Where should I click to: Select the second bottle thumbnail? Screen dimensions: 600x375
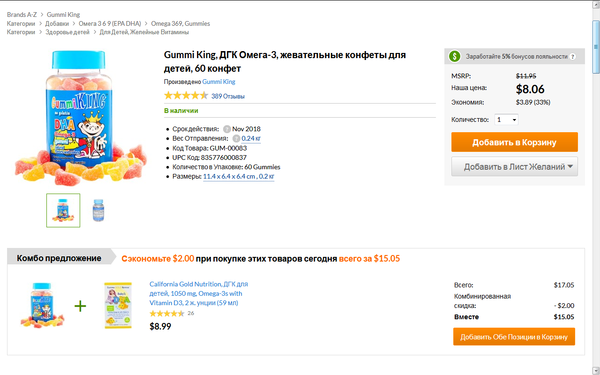tap(98, 210)
